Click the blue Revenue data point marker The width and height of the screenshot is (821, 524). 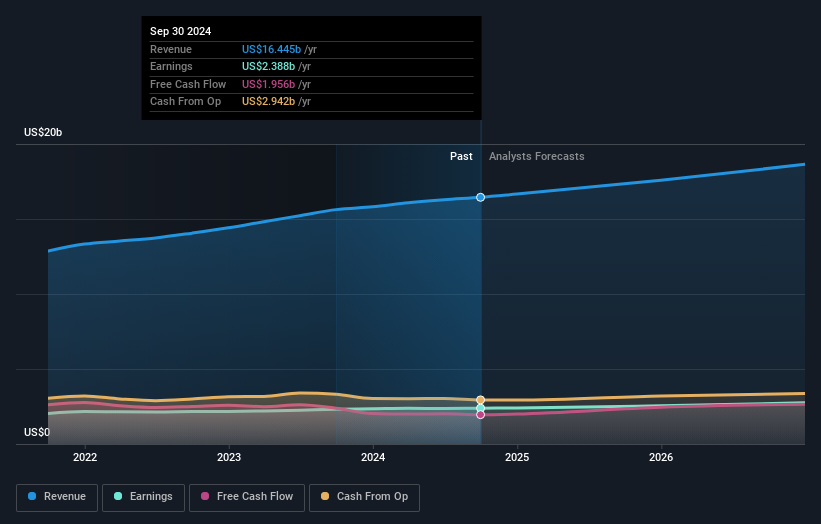point(480,197)
